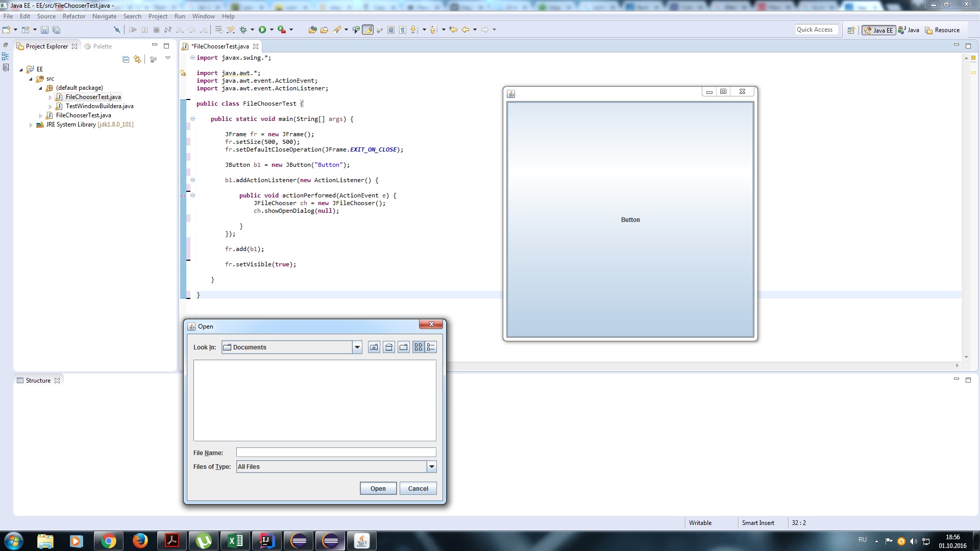Screen dimensions: 980x551
Task: Click Create New Folder in Open dialog
Action: pyautogui.click(x=404, y=347)
